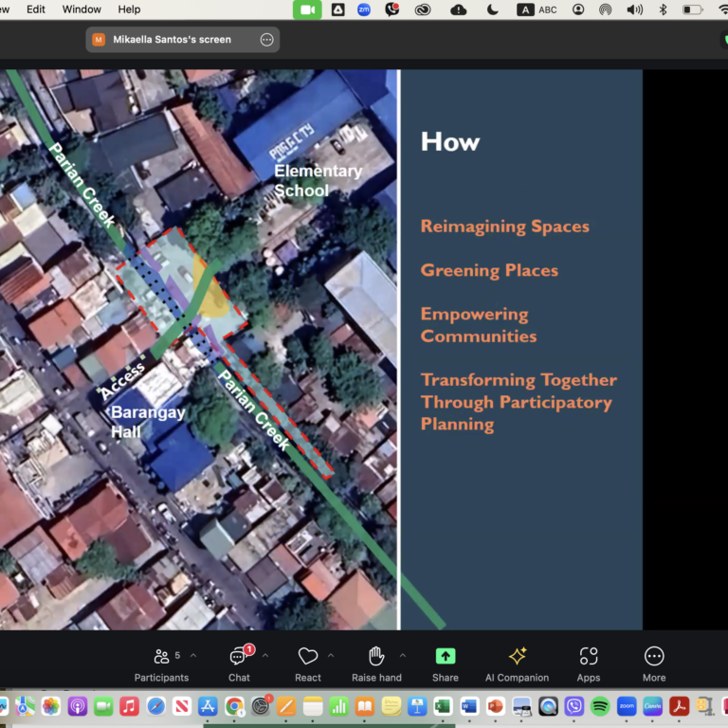Click the Greening Places text

pyautogui.click(x=489, y=270)
